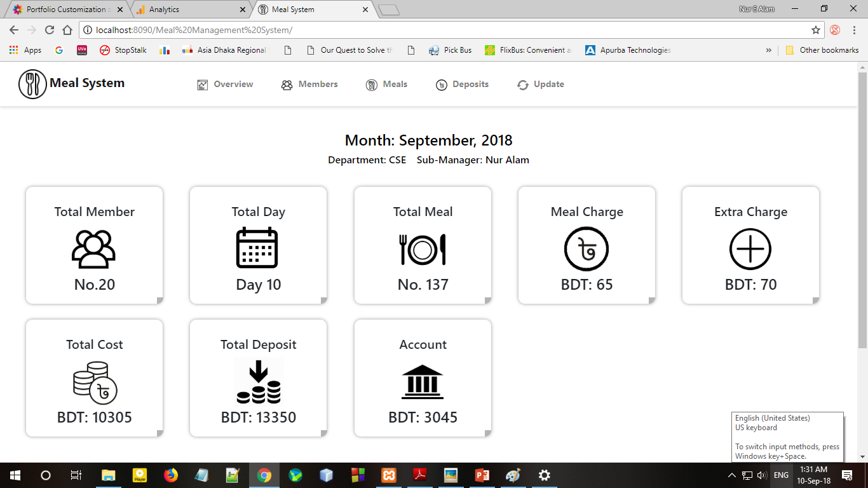This screenshot has height=488, width=868.
Task: Show hidden system tray icons
Action: [732, 475]
